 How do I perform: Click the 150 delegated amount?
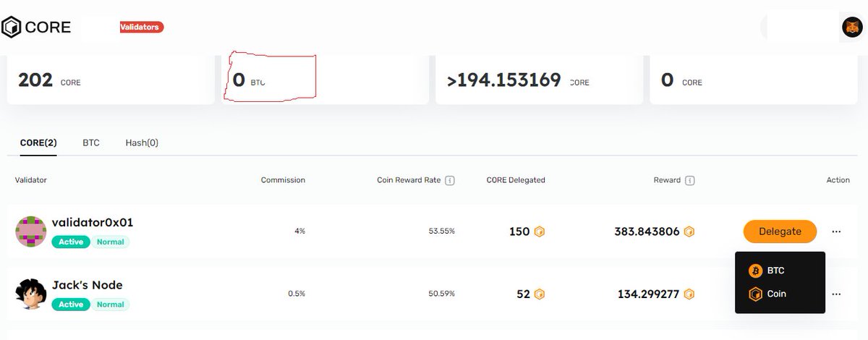519,232
